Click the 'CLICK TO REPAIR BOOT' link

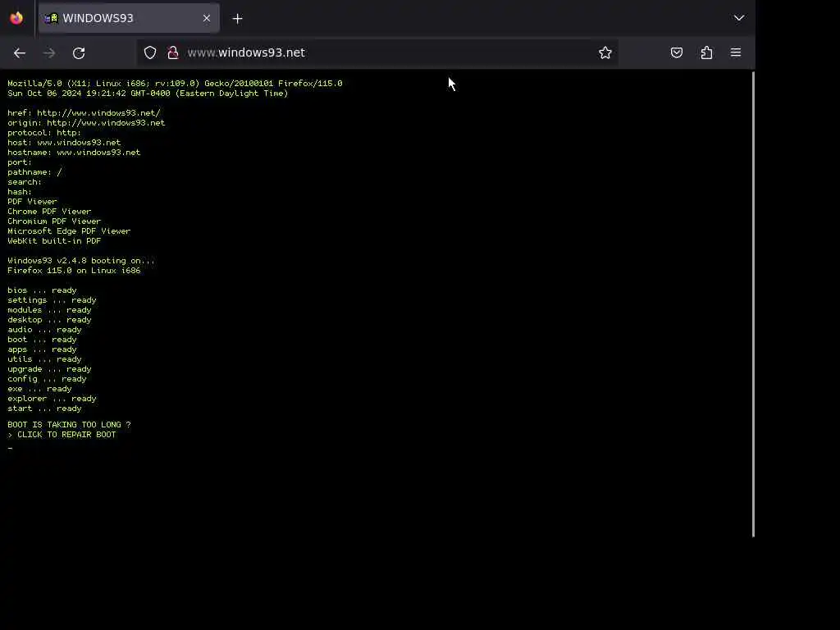point(62,435)
